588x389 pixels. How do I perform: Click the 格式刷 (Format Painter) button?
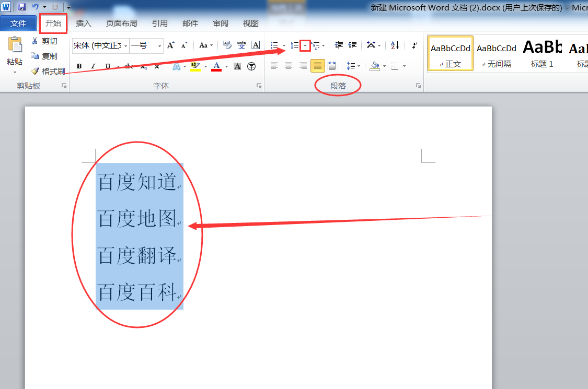click(48, 71)
